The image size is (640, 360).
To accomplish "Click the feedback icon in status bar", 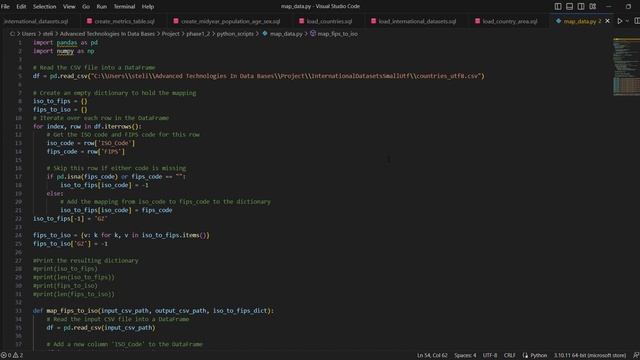I will point(636,356).
